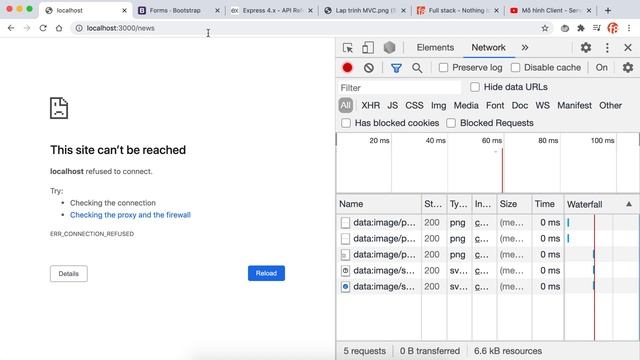Toggle the network filter funnel icon

396,68
